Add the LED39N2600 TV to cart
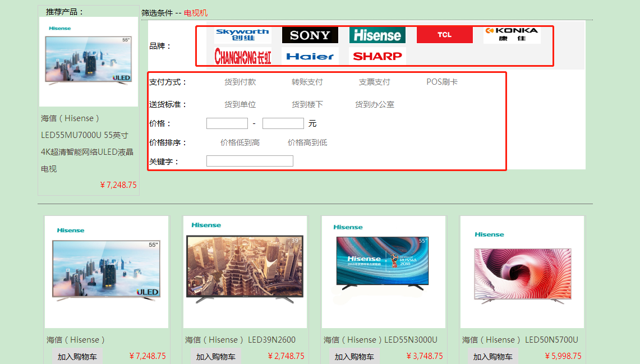 coord(215,357)
